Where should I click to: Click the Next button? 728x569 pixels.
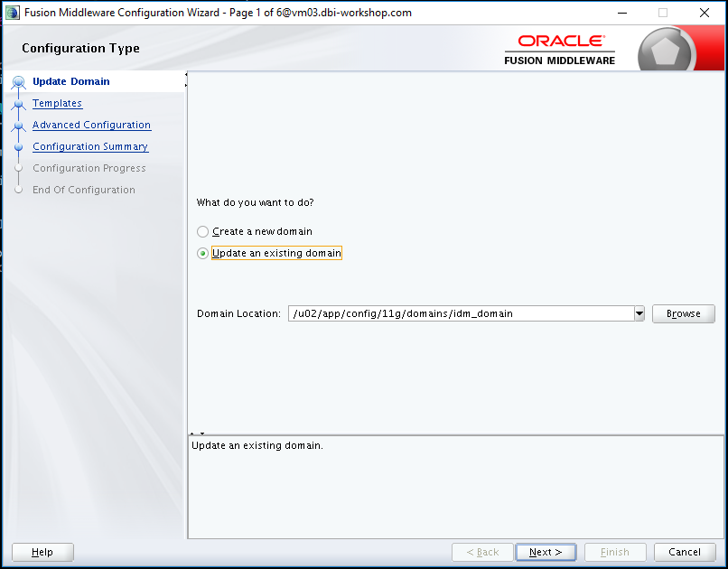point(546,552)
